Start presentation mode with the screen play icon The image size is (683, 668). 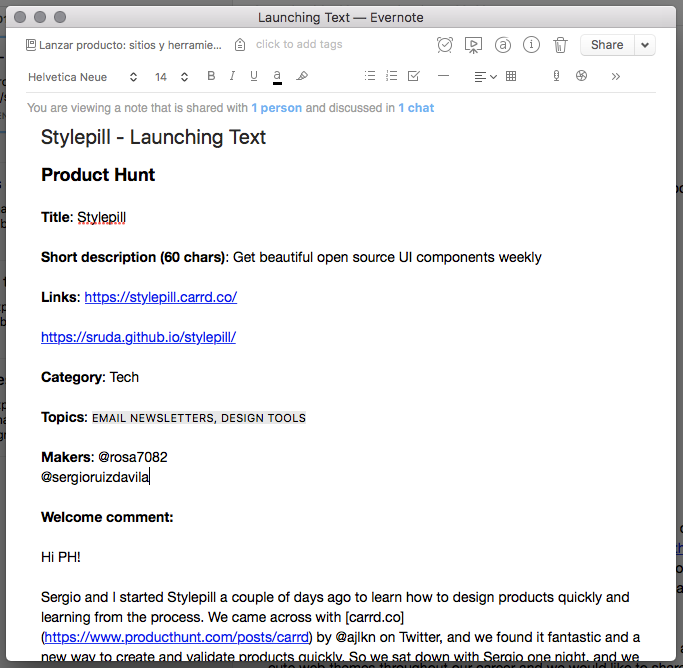473,45
